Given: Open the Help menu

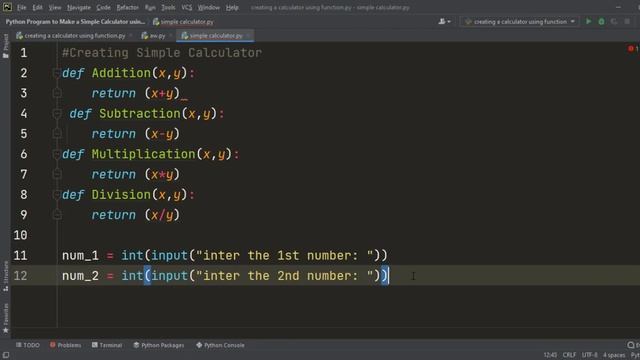Looking at the screenshot, I should 232,7.
